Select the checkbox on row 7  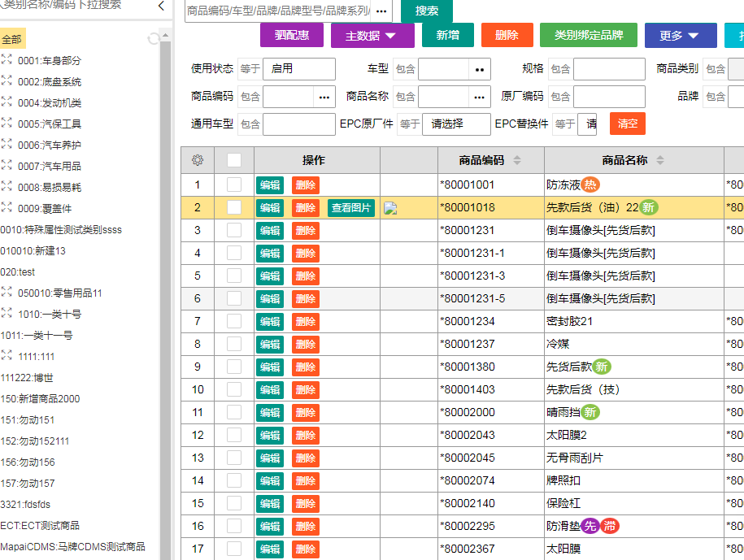pos(234,321)
